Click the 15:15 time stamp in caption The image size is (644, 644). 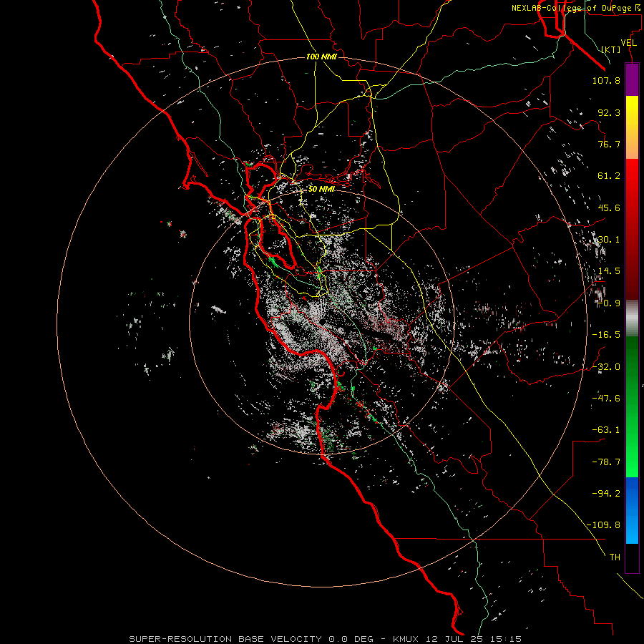(507, 639)
